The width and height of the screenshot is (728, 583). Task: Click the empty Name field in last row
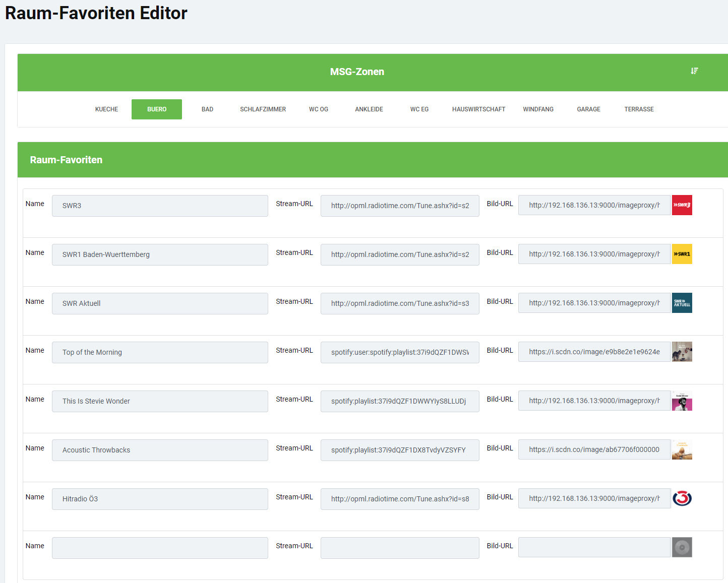pyautogui.click(x=160, y=548)
